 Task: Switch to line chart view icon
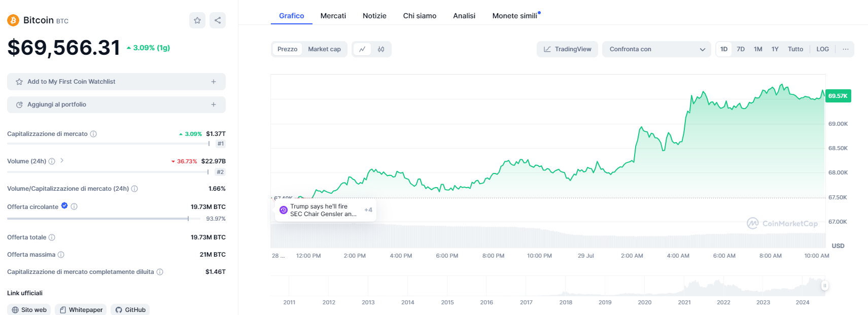click(x=362, y=49)
